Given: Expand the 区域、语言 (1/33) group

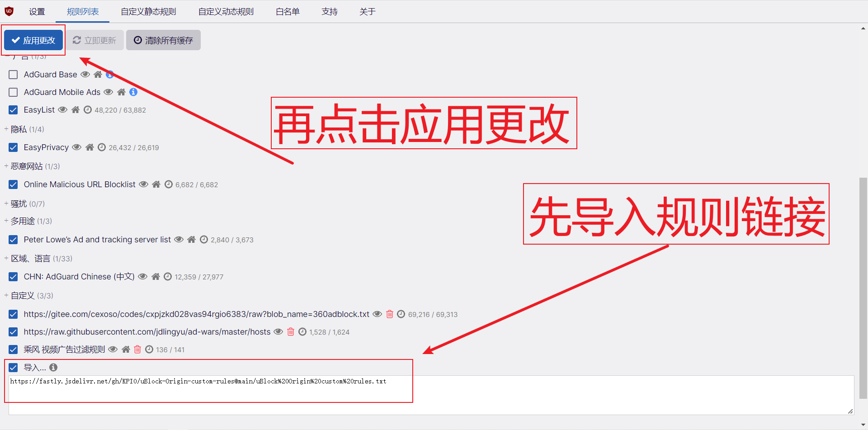Looking at the screenshot, I should pyautogui.click(x=38, y=259).
